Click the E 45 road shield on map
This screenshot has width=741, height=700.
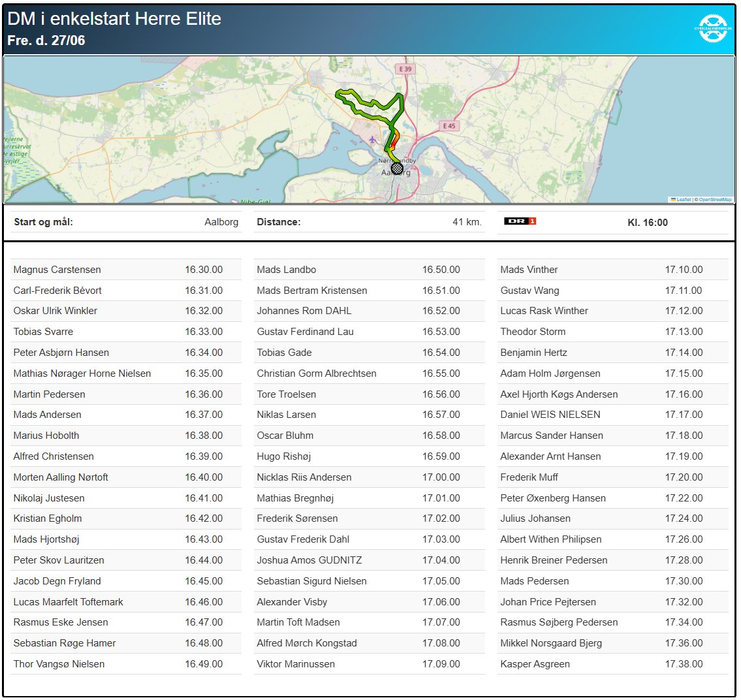pyautogui.click(x=449, y=126)
